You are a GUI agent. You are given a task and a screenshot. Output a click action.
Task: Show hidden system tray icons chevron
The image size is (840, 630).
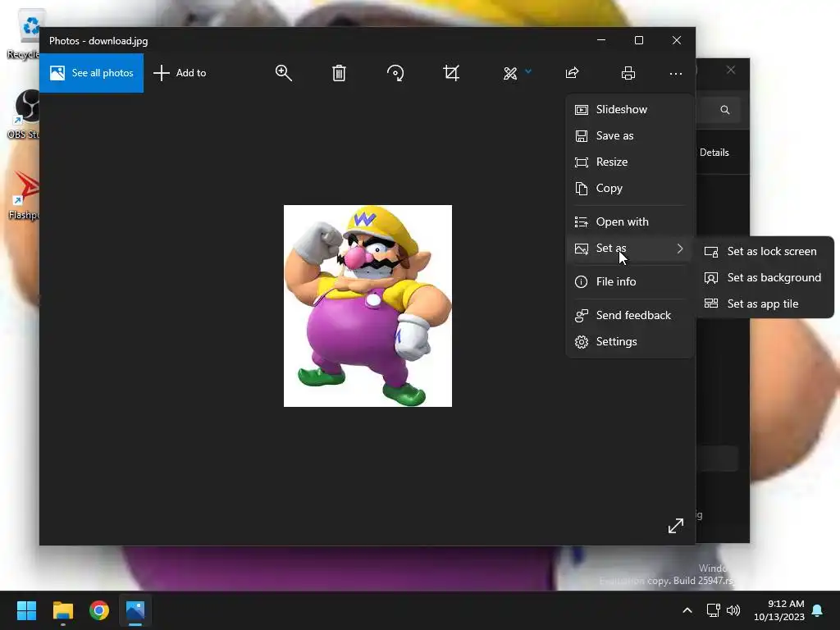[687, 610]
